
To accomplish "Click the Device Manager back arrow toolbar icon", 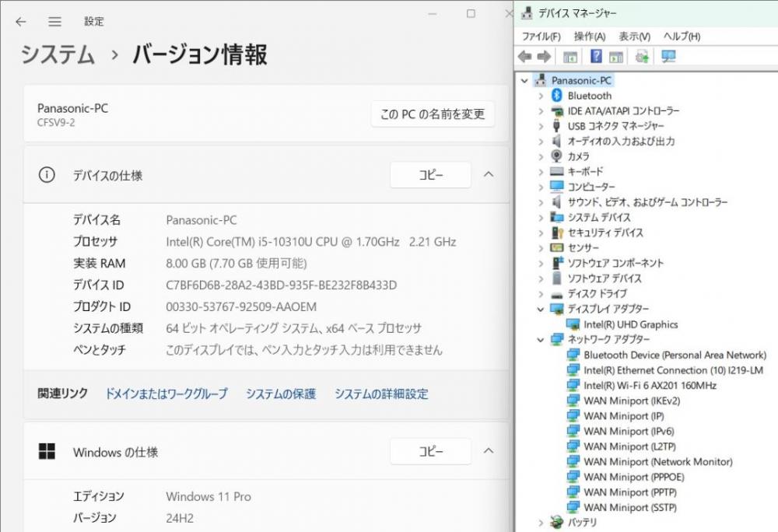I will tap(525, 57).
